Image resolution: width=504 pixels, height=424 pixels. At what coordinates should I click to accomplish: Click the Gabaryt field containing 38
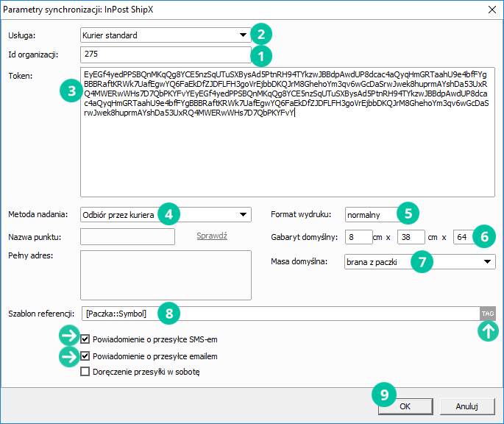(411, 237)
